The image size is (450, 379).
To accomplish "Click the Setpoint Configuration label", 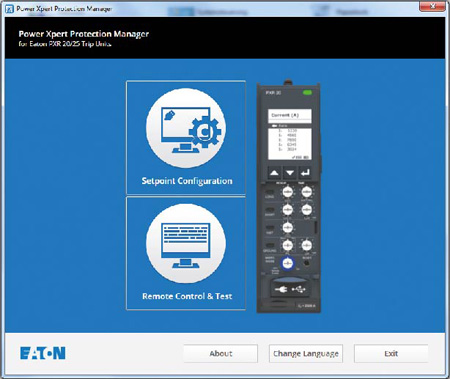I will point(187,181).
